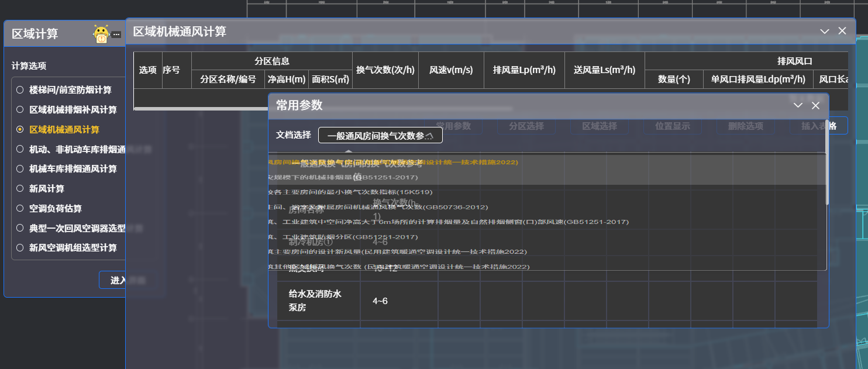Close the 区域机械通风计算 window
Screen dimensions: 868x369
[x=842, y=32]
